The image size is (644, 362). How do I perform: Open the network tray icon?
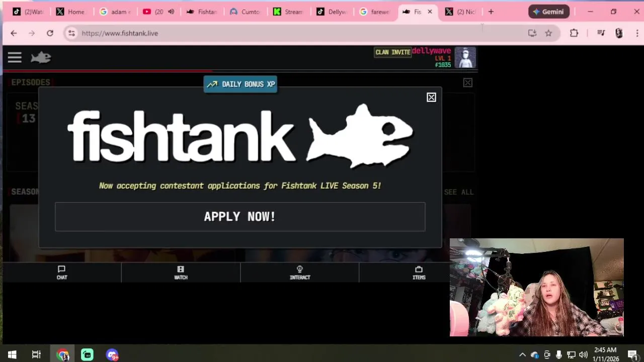[571, 355]
